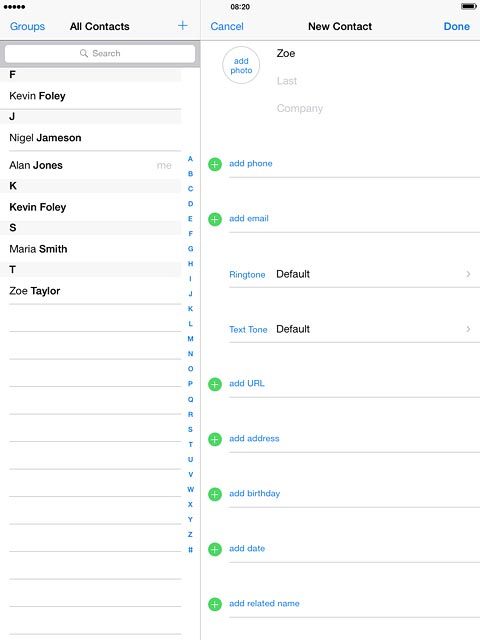Jump to letter S in alphabet index
The height and width of the screenshot is (640, 480).
click(x=190, y=429)
